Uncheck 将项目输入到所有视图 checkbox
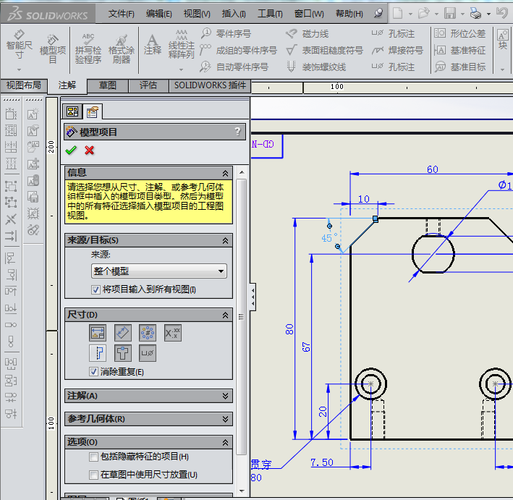This screenshot has width=513, height=500. pyautogui.click(x=96, y=289)
